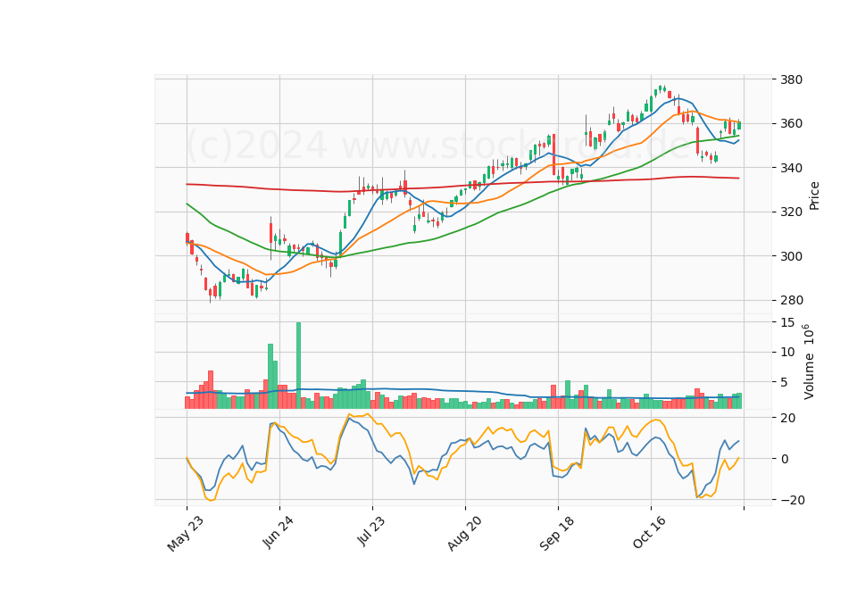Click the Volume axis title
857x616 pixels.
coord(809,362)
